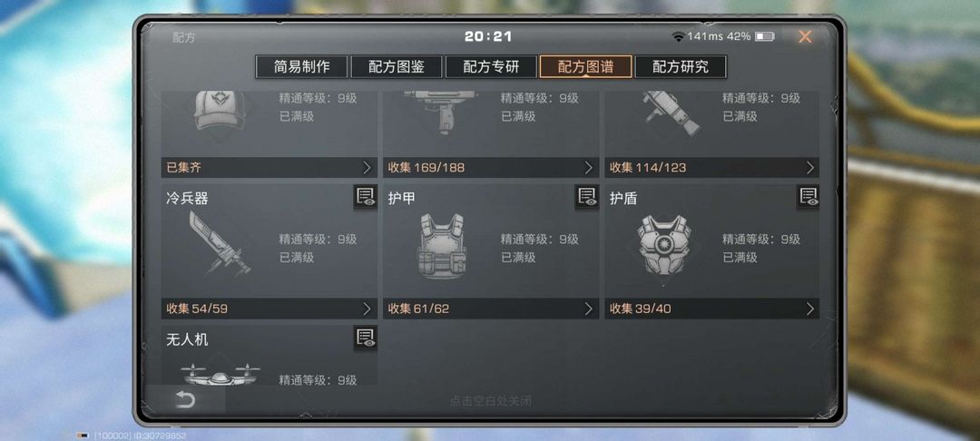
Task: Switch to the 简易制作 tab
Action: click(x=301, y=67)
